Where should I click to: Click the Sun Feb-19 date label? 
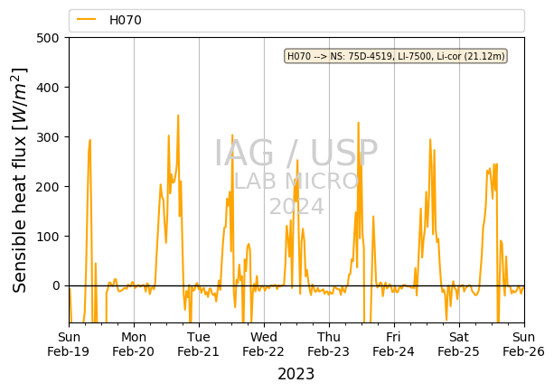[68, 344]
